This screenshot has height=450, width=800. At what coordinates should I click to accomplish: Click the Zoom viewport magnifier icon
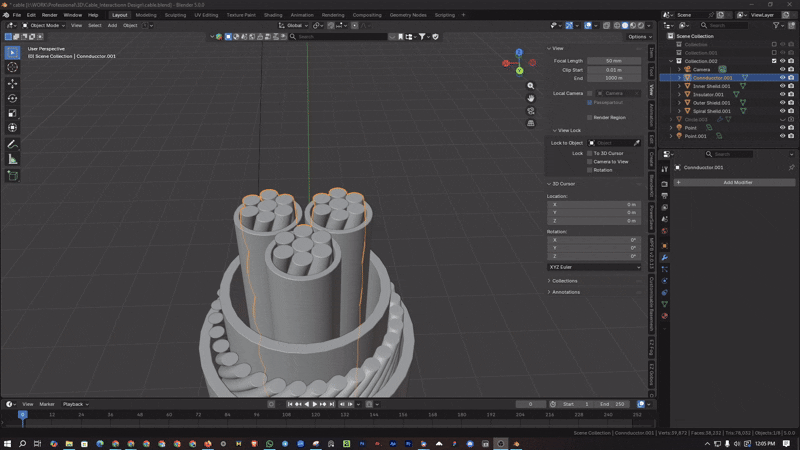coord(531,86)
